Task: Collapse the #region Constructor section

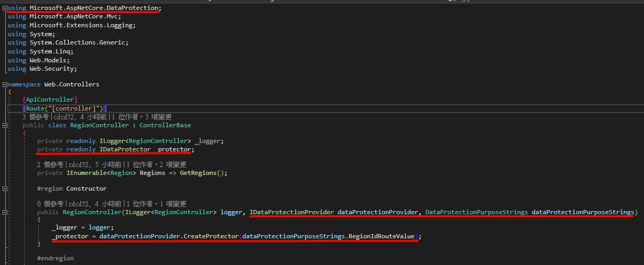Action: point(5,189)
